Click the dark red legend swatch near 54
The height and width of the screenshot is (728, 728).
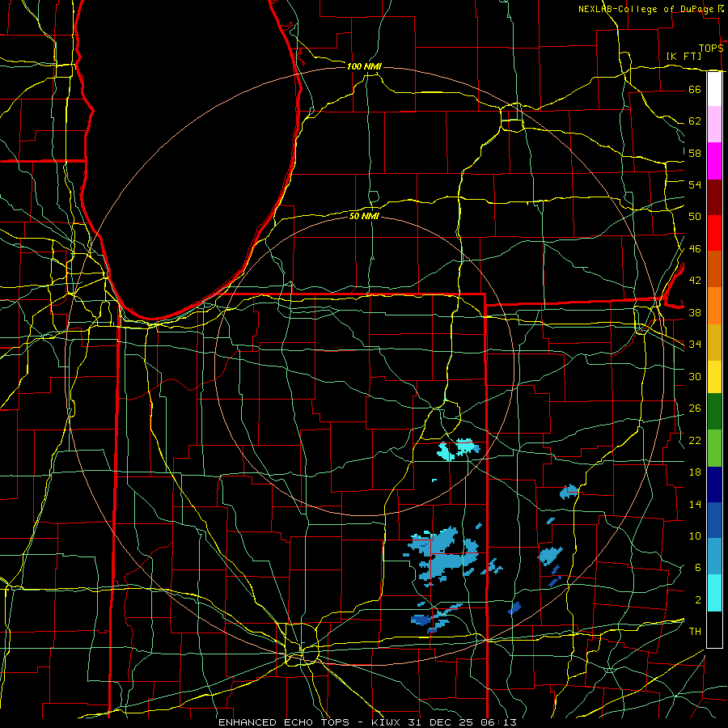point(714,197)
